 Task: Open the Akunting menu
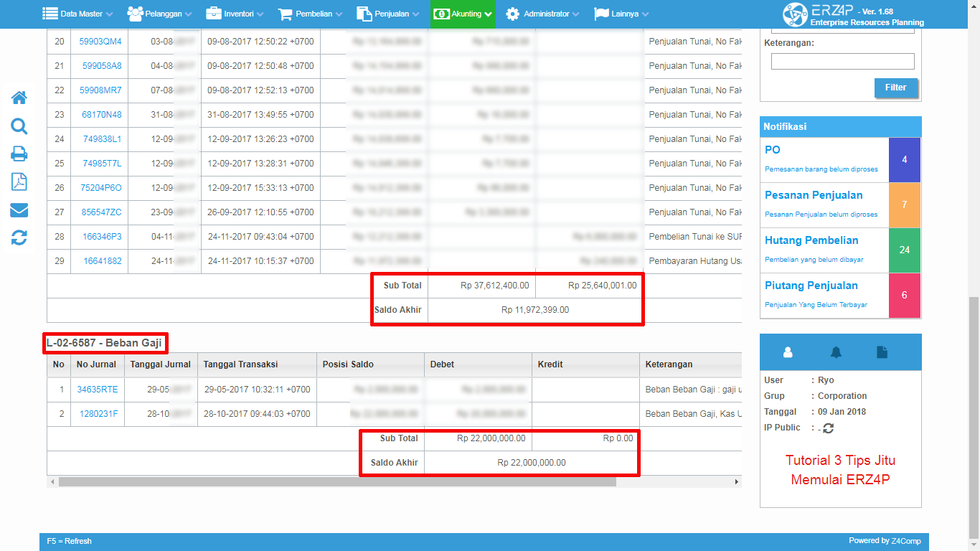coord(463,14)
